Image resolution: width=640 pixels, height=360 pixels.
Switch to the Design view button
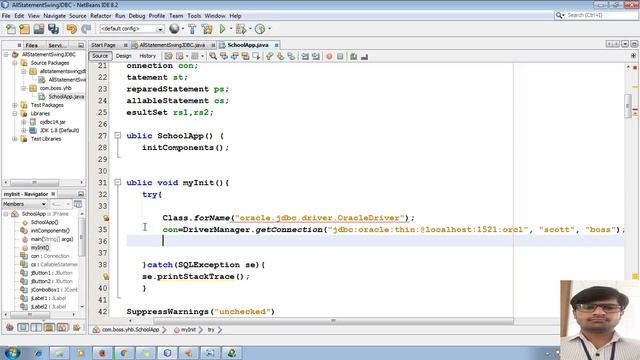(x=123, y=56)
